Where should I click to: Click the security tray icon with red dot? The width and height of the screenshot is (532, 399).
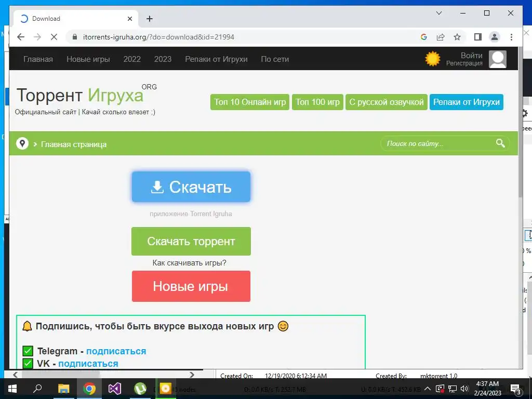[x=440, y=389]
